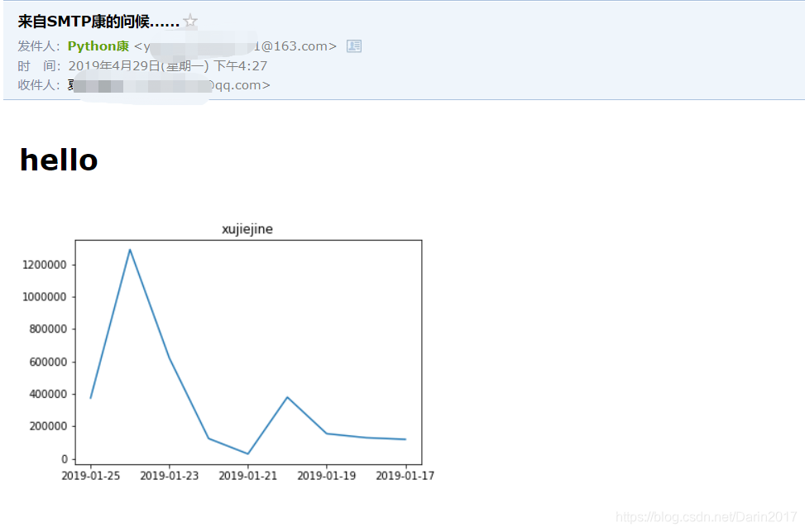Click the x-axis date 2019-01-17
The height and width of the screenshot is (532, 805).
(405, 476)
